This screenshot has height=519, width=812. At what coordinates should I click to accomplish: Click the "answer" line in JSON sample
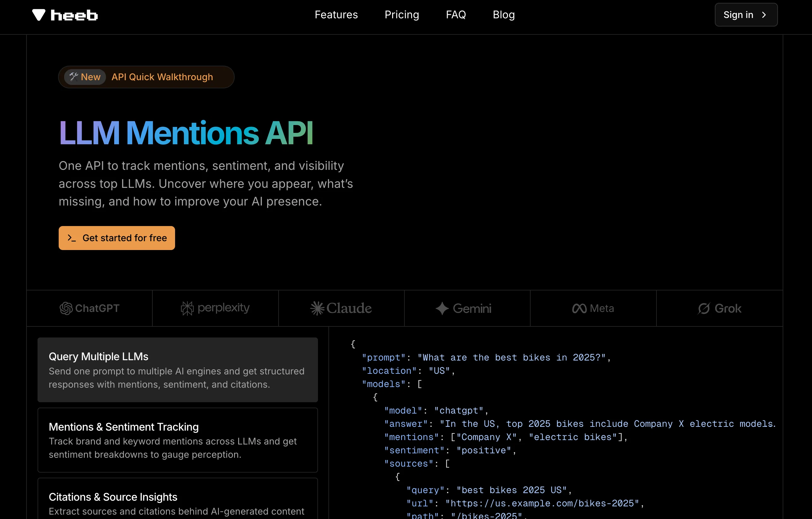[x=580, y=424]
